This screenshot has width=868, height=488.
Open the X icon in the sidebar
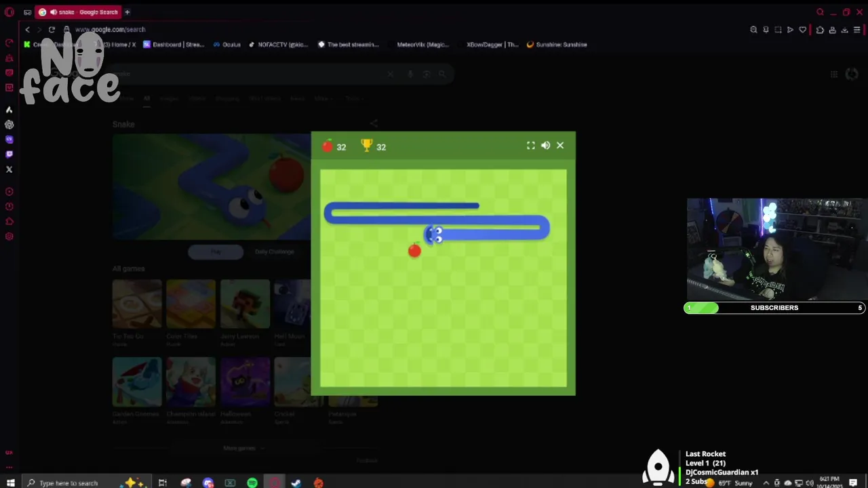click(9, 169)
